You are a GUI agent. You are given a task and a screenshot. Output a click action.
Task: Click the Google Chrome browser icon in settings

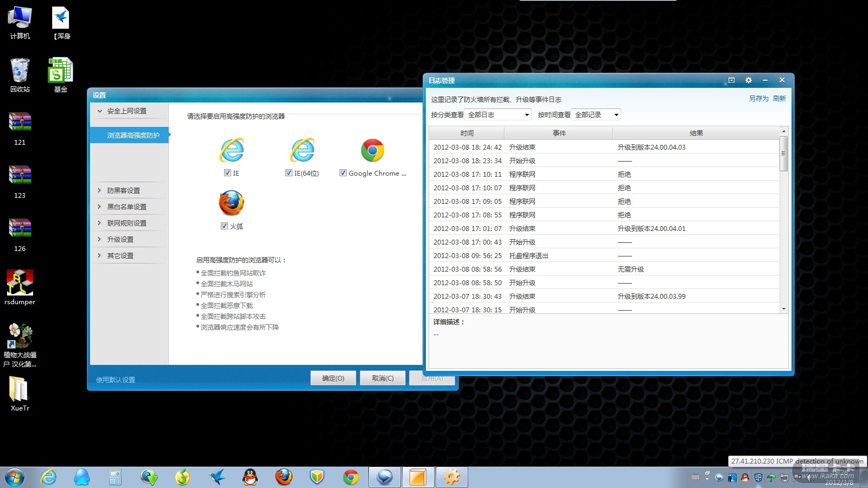(373, 151)
